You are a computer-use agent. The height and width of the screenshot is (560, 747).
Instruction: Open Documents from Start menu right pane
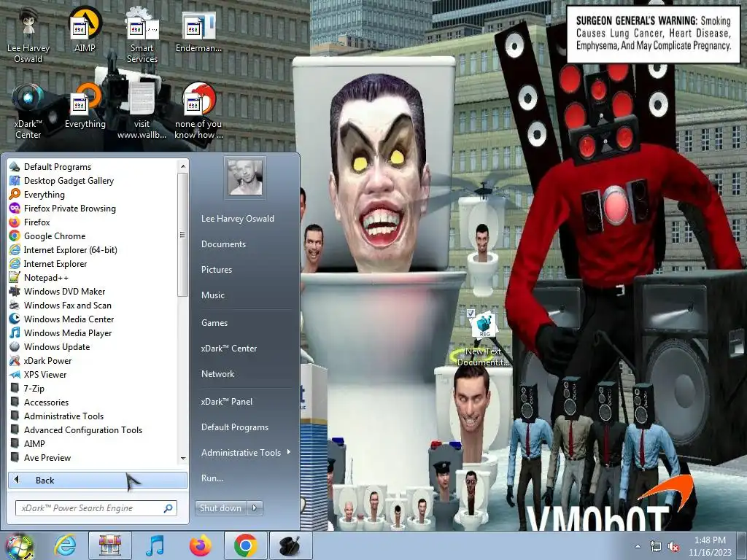coord(223,244)
